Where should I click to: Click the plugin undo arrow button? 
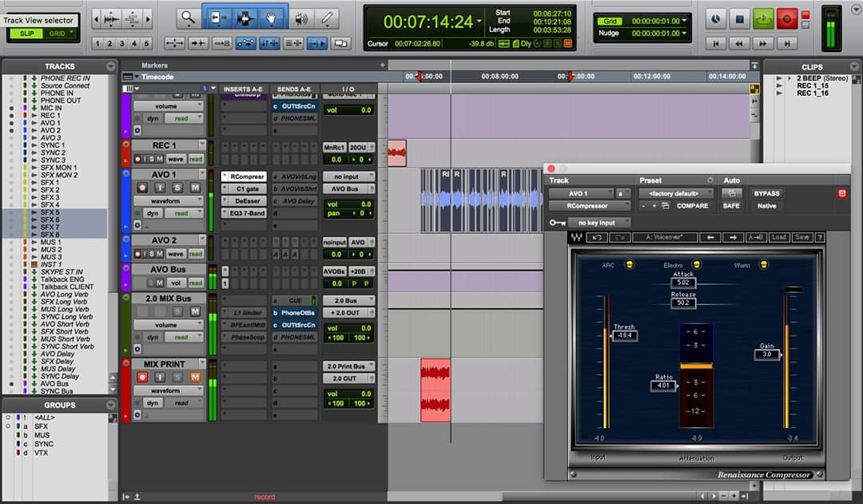tap(597, 237)
